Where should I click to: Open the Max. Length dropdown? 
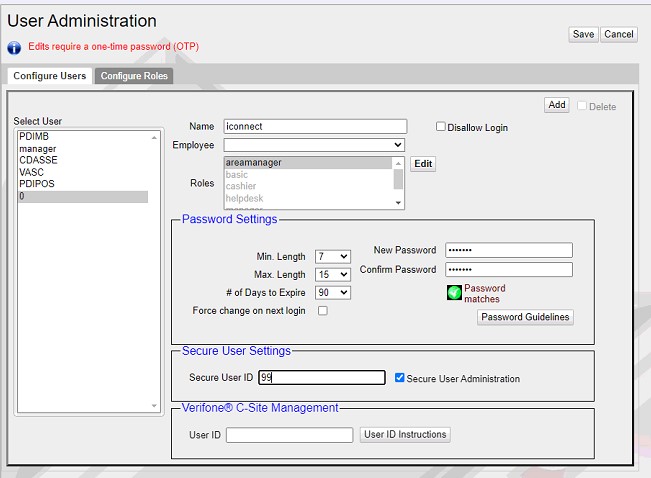[332, 274]
